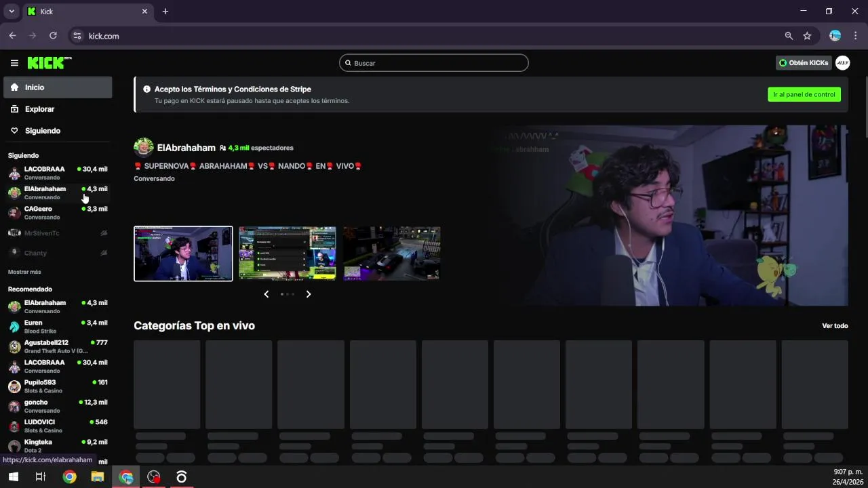
Task: Go to previous featured carousel slide
Action: tap(266, 294)
